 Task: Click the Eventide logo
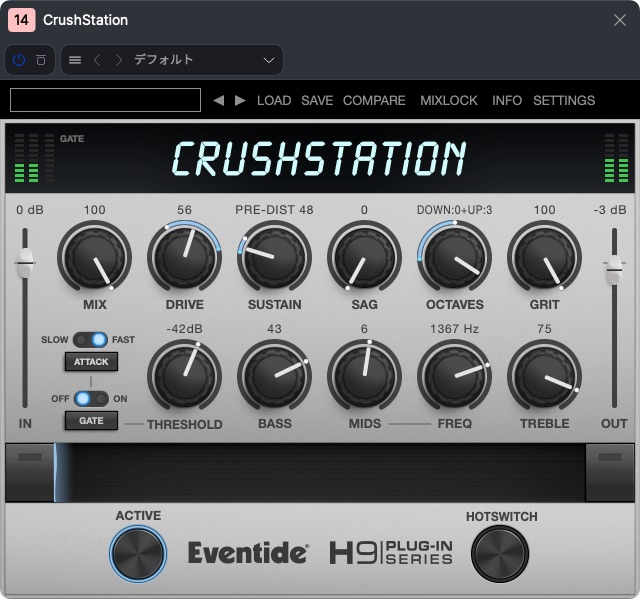pos(248,553)
